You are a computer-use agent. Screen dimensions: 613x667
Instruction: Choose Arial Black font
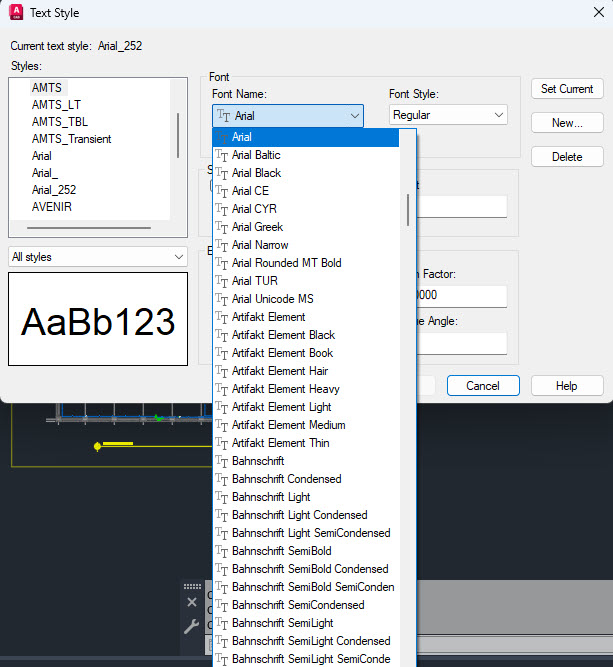pos(306,173)
